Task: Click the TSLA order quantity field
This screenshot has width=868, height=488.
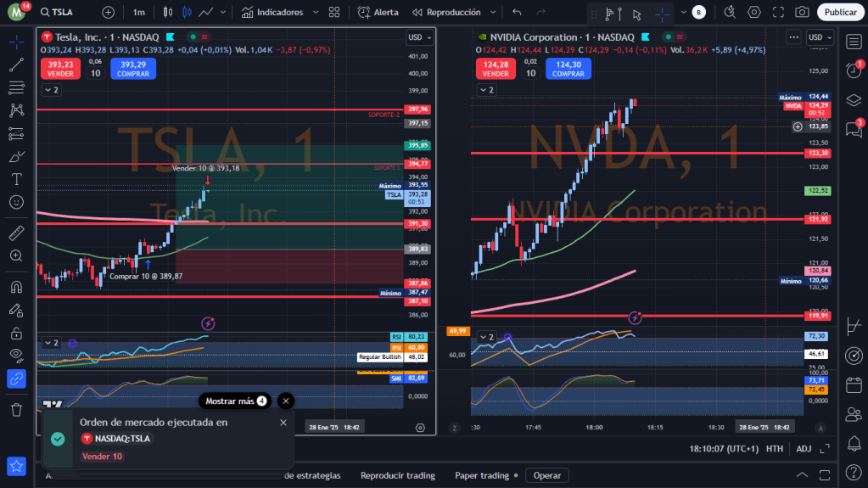Action: [x=95, y=73]
